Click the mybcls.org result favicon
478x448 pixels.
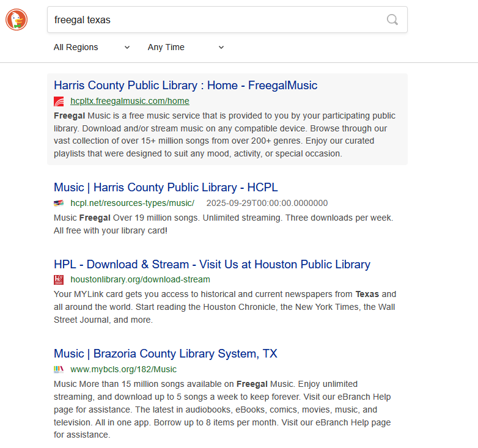point(59,369)
